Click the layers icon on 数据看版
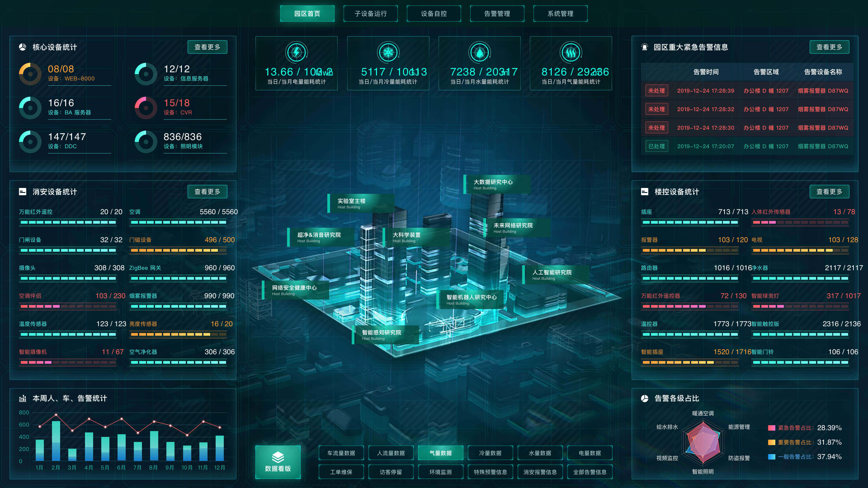The width and height of the screenshot is (868, 488). coord(278,457)
